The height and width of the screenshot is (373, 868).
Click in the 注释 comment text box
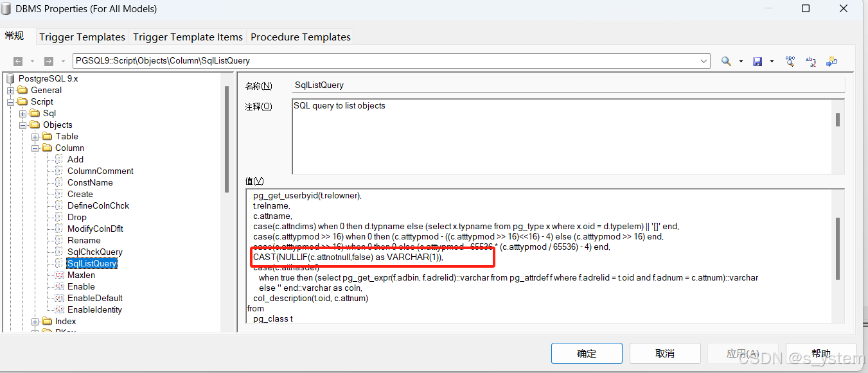[563, 136]
